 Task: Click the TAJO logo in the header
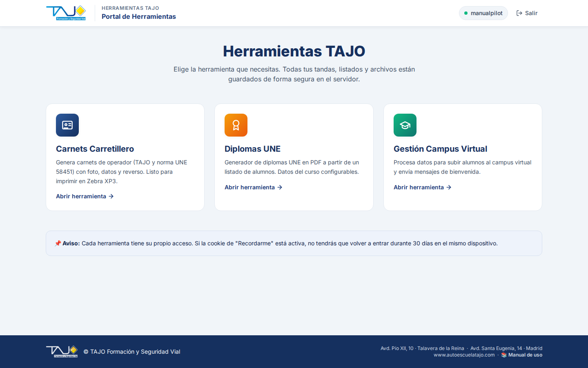click(66, 13)
